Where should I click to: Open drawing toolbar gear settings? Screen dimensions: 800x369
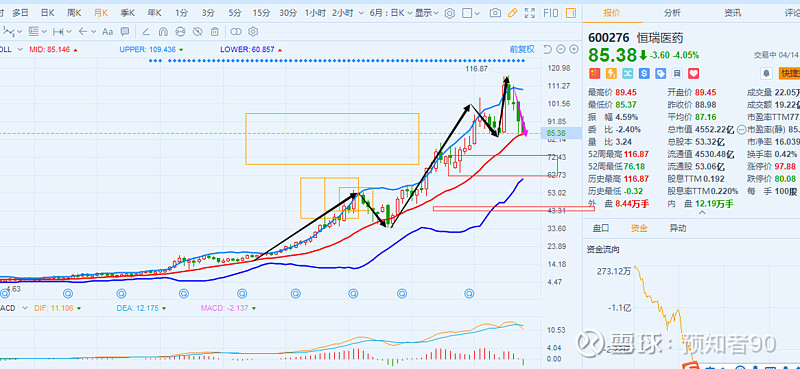coord(253,32)
